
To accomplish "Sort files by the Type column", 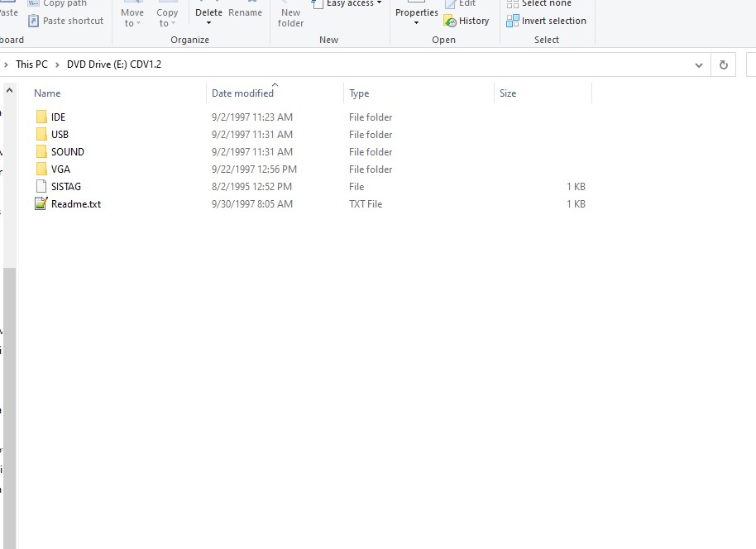I will [359, 93].
